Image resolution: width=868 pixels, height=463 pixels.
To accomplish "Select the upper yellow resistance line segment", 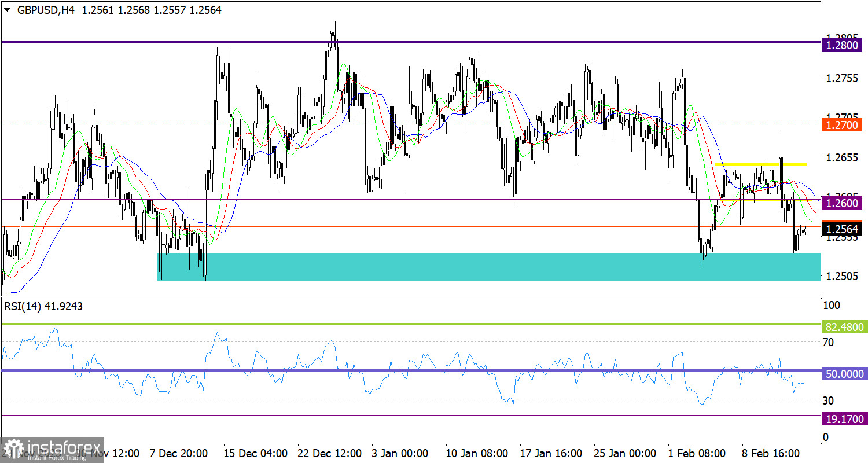I will (761, 164).
